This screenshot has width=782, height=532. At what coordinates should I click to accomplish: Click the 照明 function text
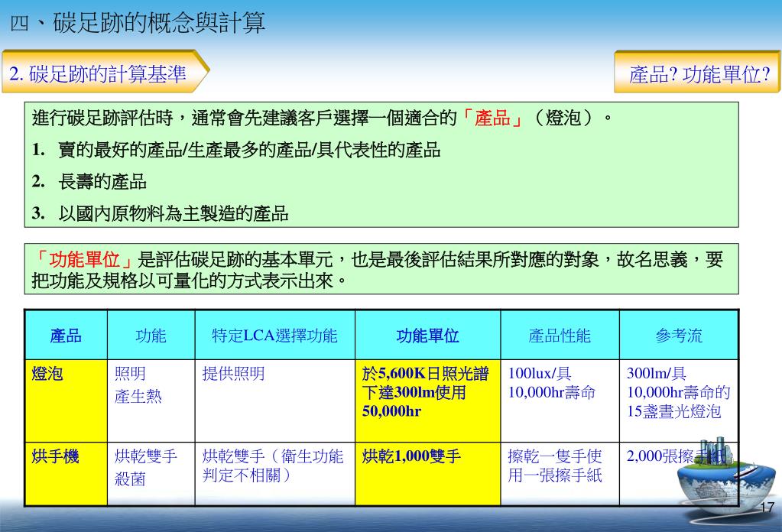click(130, 374)
